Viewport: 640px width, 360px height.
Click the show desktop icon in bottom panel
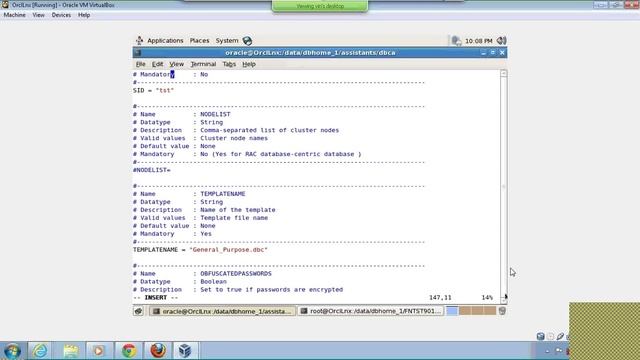tap(138, 311)
